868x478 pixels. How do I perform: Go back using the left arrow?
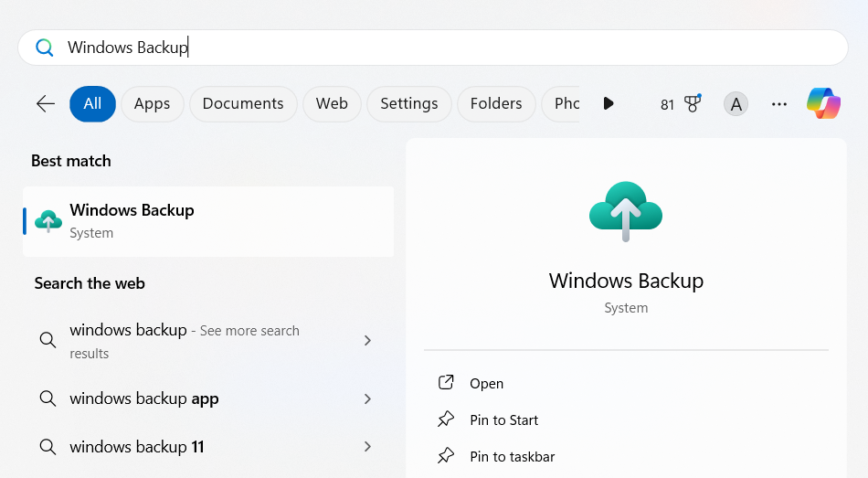point(46,103)
